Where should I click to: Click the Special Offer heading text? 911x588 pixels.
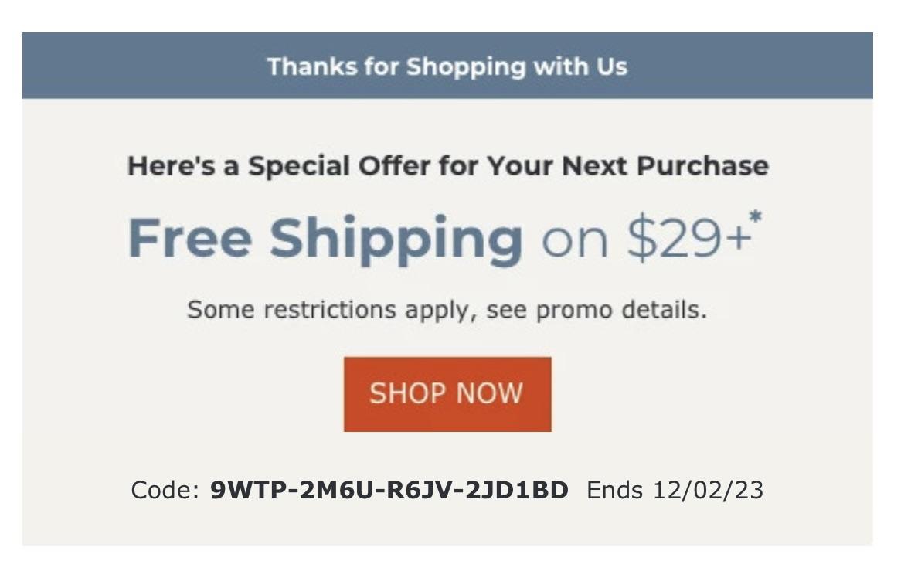pos(448,165)
